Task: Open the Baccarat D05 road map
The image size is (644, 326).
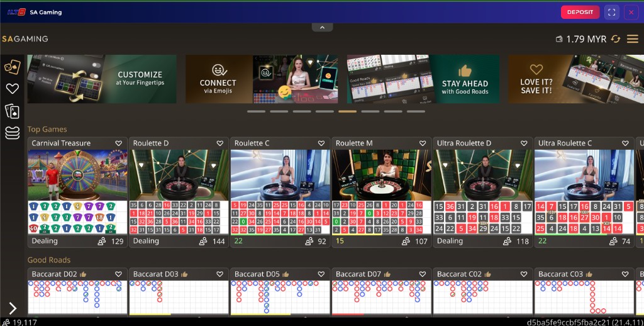Action: click(x=280, y=298)
